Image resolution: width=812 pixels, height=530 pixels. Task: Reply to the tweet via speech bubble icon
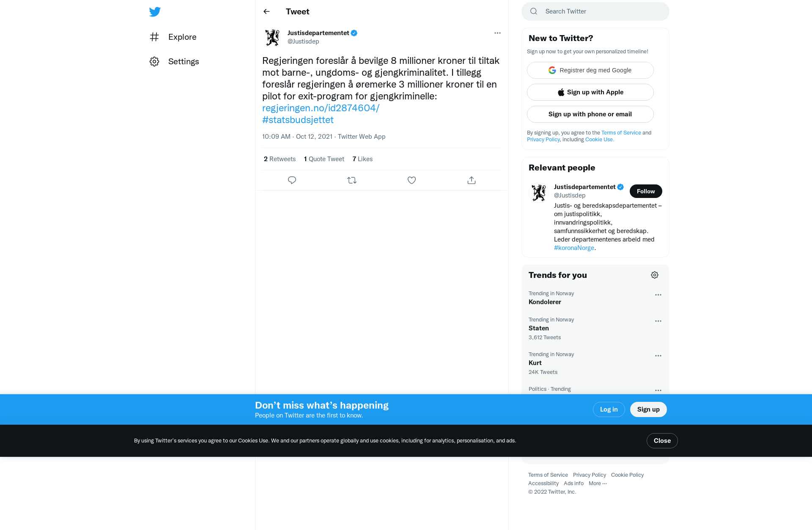point(292,180)
